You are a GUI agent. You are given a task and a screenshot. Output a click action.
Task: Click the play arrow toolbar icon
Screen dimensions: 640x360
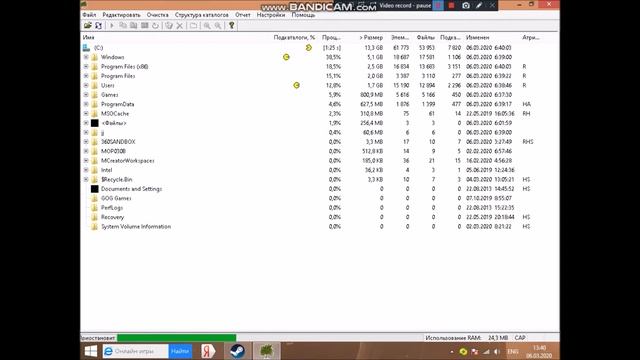[x=112, y=25]
